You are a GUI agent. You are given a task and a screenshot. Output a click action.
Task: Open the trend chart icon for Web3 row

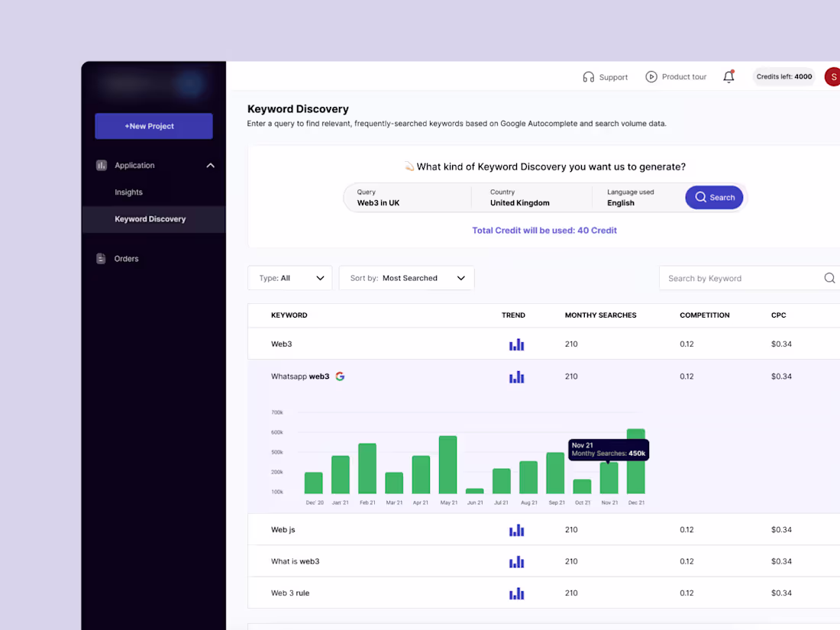pyautogui.click(x=517, y=344)
